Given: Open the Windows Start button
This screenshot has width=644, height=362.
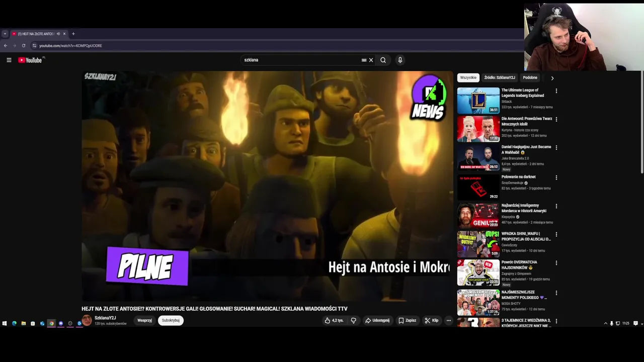Looking at the screenshot, I should (5, 323).
